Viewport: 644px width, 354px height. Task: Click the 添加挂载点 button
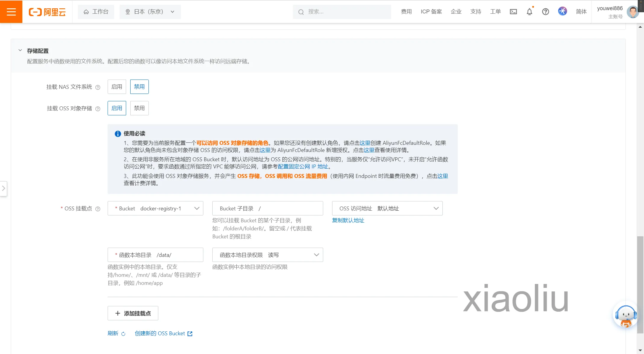pos(133,313)
